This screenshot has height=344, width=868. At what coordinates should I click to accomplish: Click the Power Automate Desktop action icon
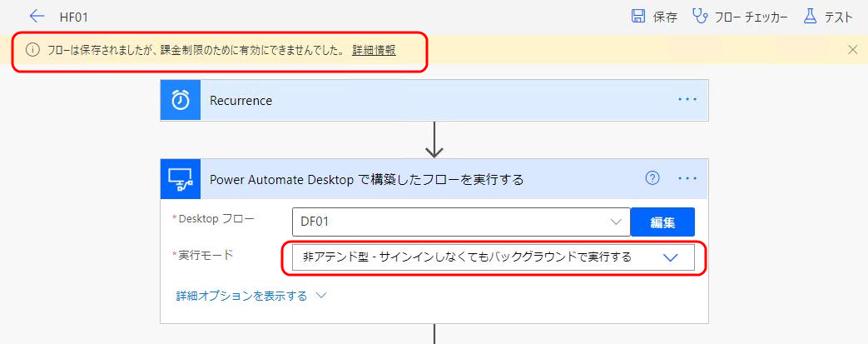click(181, 178)
